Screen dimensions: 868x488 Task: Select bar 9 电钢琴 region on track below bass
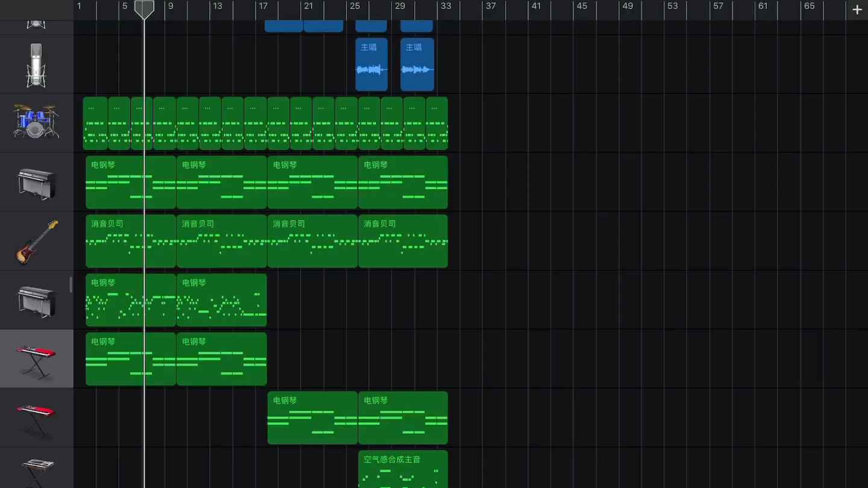222,300
